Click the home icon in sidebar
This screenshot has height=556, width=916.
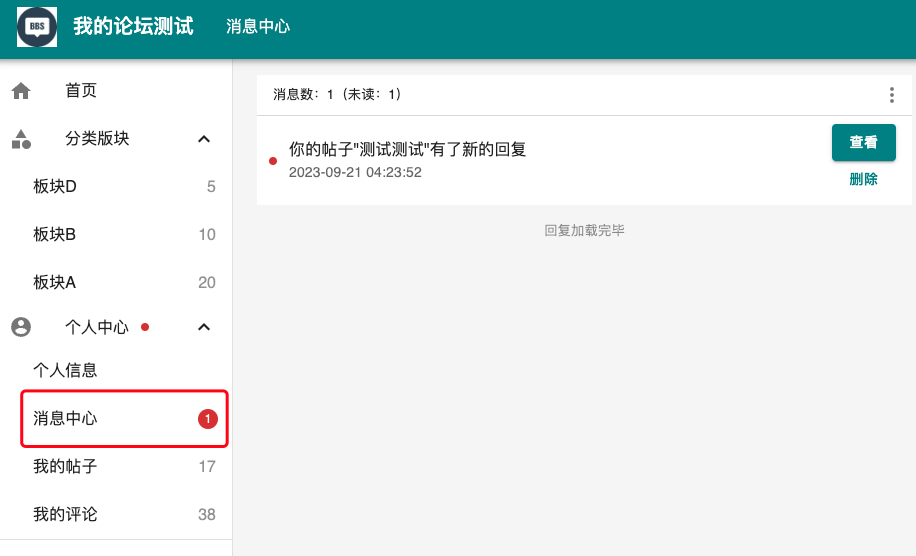pyautogui.click(x=21, y=91)
